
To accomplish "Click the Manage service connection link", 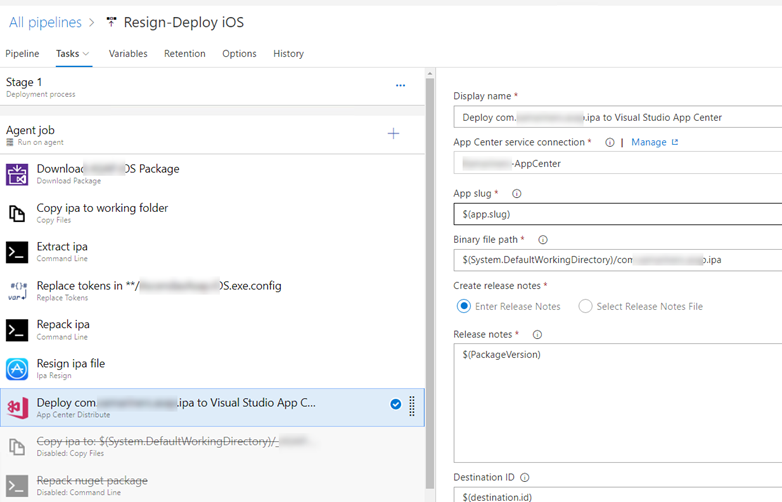I will tap(649, 142).
